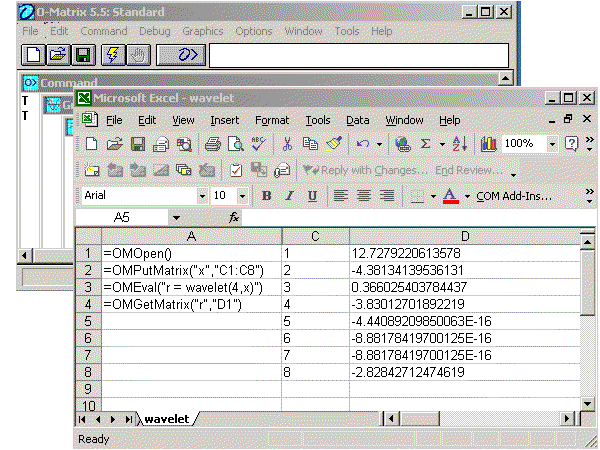Open Excel Data menu
The image size is (600, 450).
click(358, 120)
